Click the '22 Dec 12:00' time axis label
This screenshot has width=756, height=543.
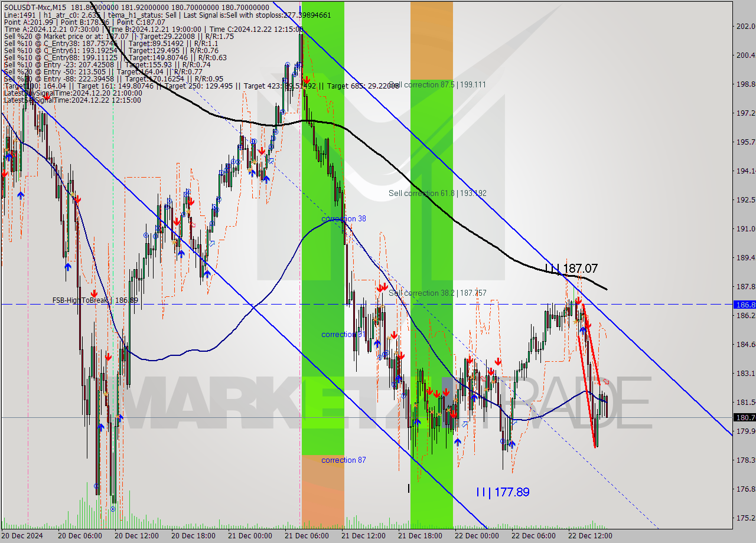(590, 535)
